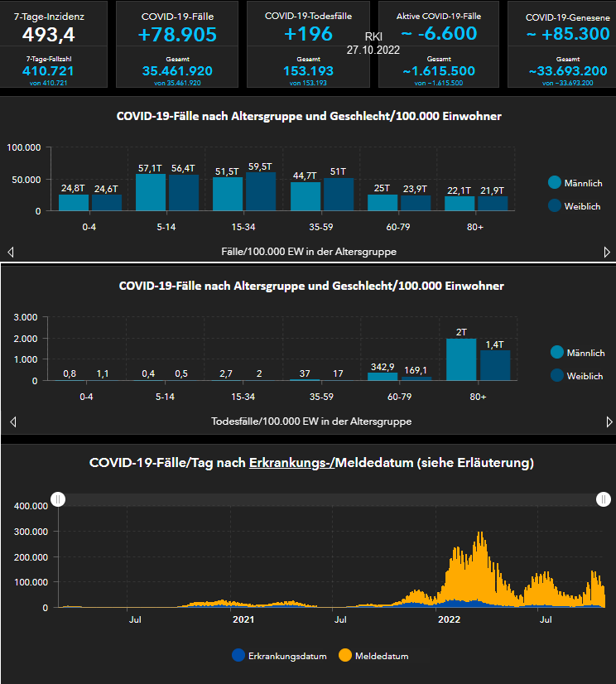Click right arrow of Todesfälle/100.000 EW chart
This screenshot has width=616, height=684.
(609, 421)
